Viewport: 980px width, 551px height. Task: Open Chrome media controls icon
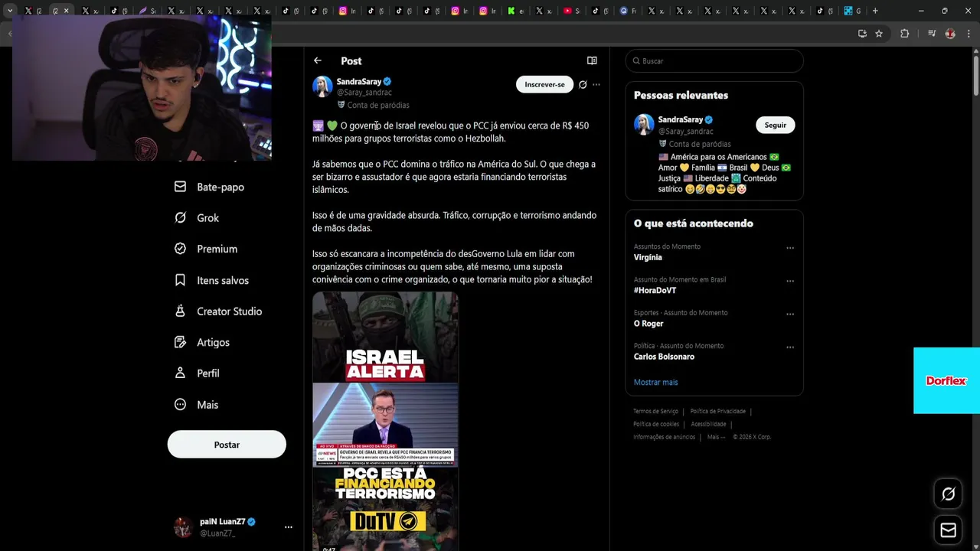tap(932, 34)
